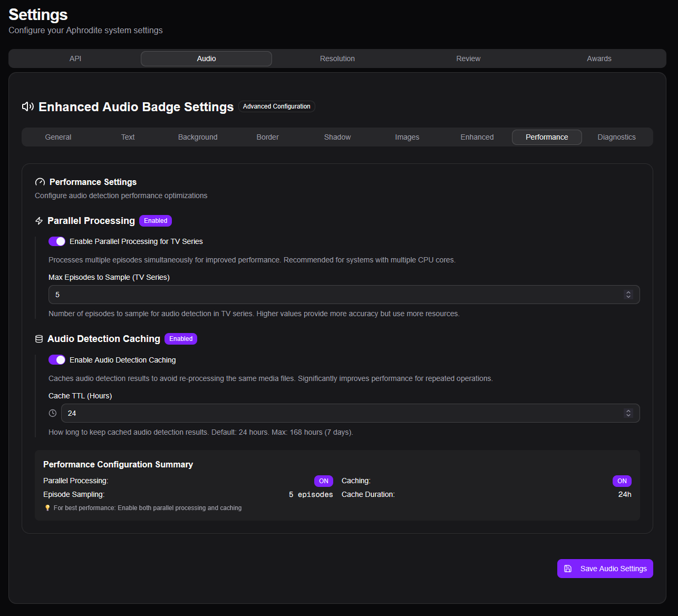Click the 'Cache TTL (Hours)' label

coord(80,396)
